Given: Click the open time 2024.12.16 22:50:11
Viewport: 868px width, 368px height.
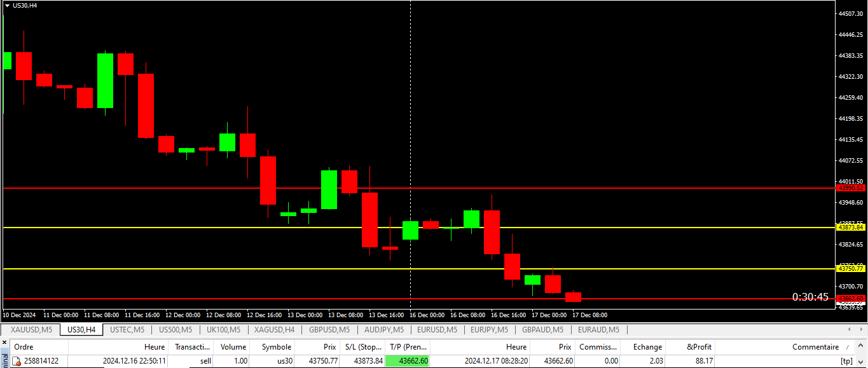Looking at the screenshot, I should point(134,361).
